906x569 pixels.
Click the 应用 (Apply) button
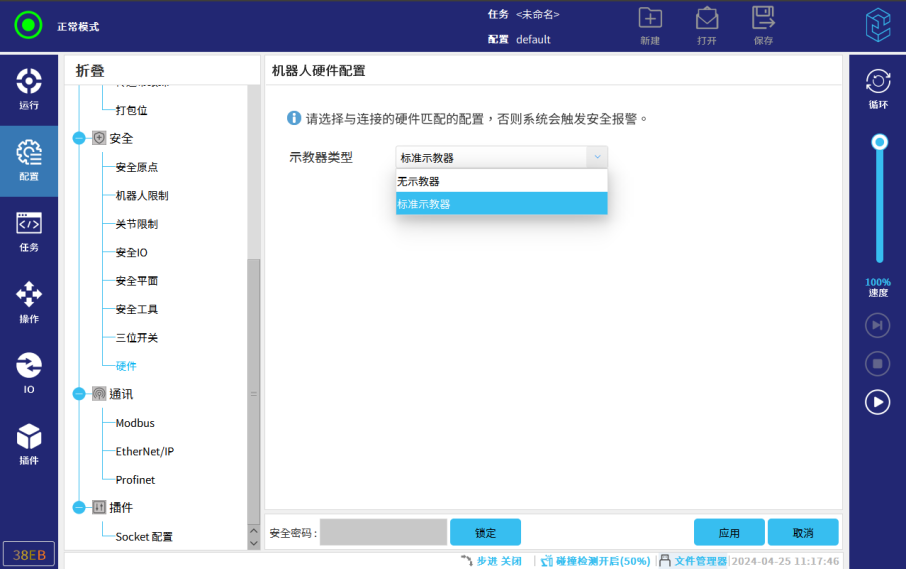pyautogui.click(x=729, y=532)
